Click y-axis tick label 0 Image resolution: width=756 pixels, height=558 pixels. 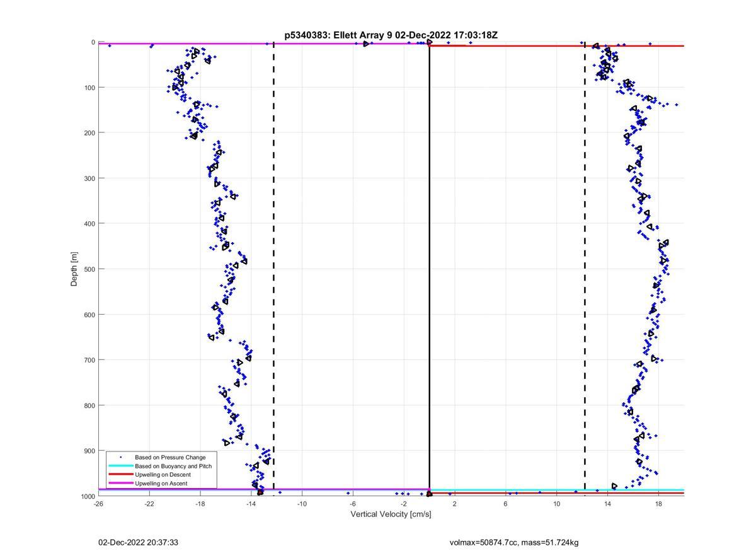tap(93, 42)
